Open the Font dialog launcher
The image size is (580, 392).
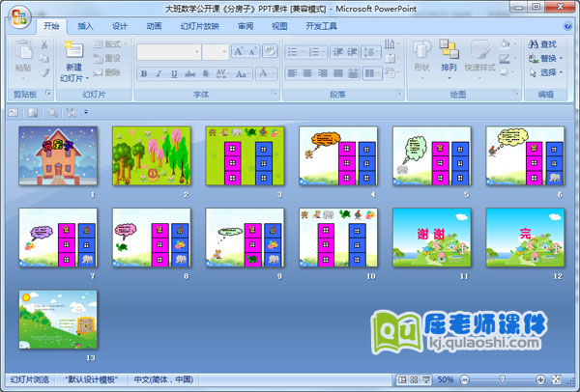[x=275, y=93]
